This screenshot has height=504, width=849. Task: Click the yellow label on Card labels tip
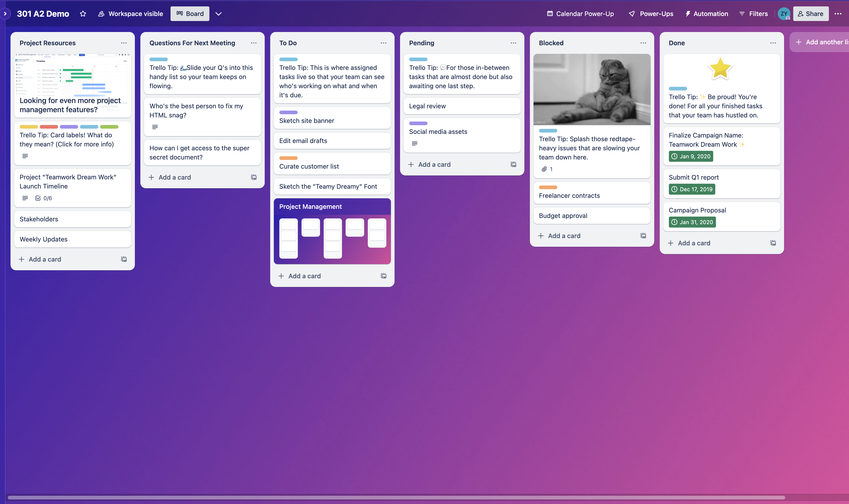pos(29,127)
